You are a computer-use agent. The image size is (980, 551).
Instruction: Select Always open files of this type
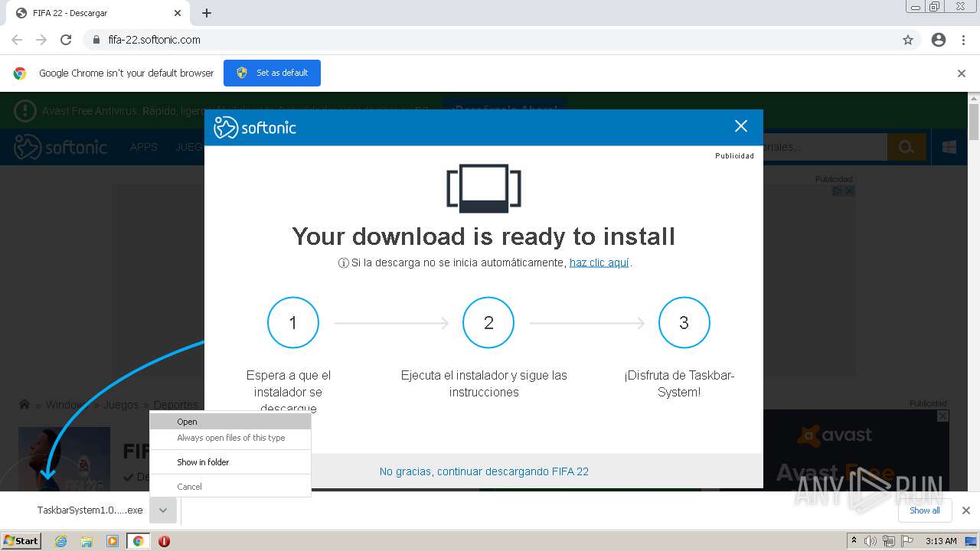pyautogui.click(x=230, y=438)
